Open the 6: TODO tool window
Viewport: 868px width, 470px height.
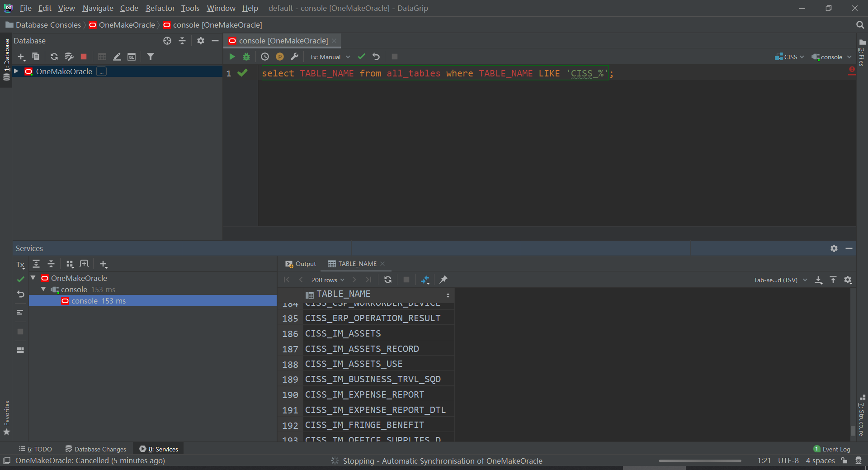pyautogui.click(x=35, y=449)
